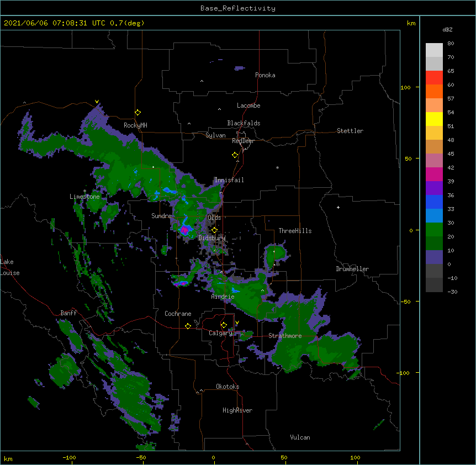The height and width of the screenshot is (465, 476).
Task: Click the Sundre label
Action: [161, 216]
